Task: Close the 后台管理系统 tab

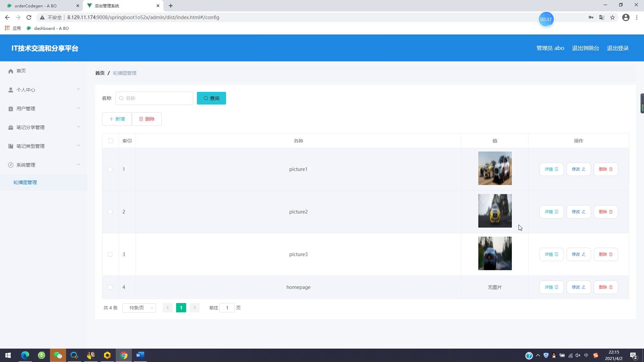Action: coord(158,6)
